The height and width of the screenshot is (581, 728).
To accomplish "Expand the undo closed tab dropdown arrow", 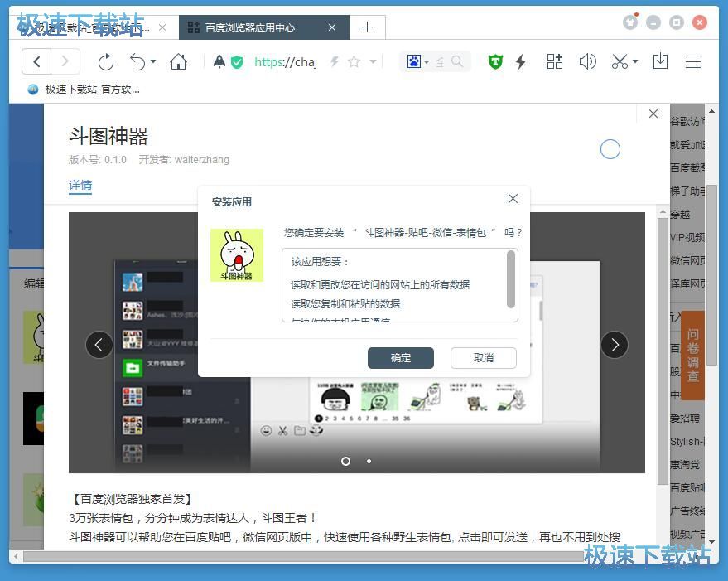I will click(153, 61).
